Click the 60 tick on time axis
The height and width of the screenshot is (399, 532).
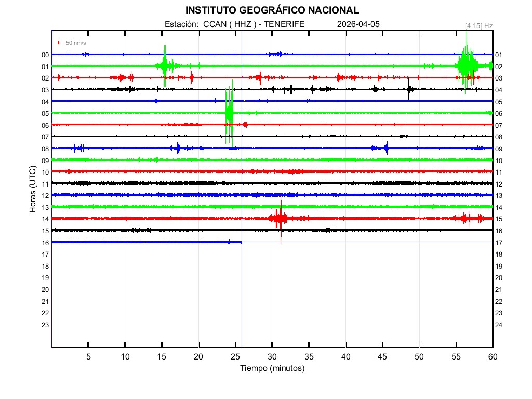[492, 356]
